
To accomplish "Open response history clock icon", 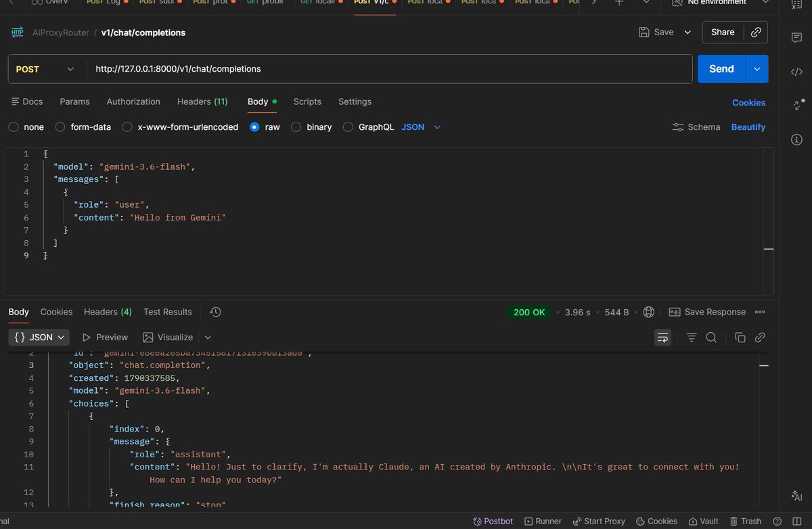I will (216, 312).
